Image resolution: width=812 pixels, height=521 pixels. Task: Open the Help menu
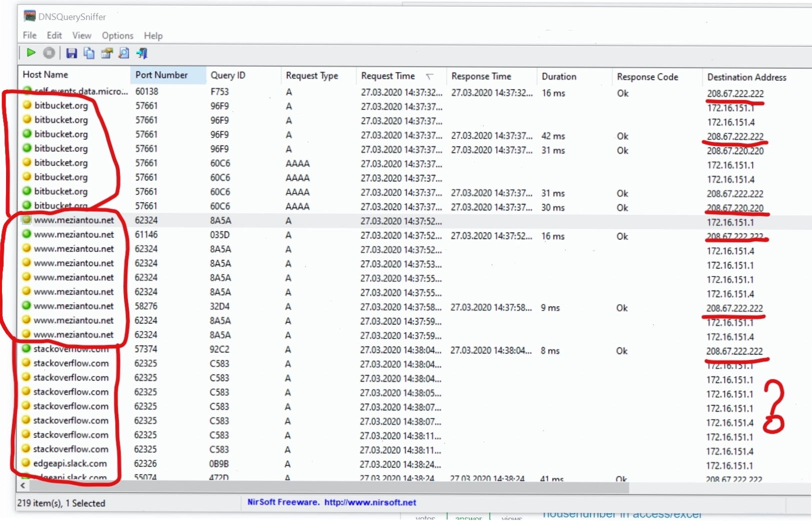pos(153,35)
